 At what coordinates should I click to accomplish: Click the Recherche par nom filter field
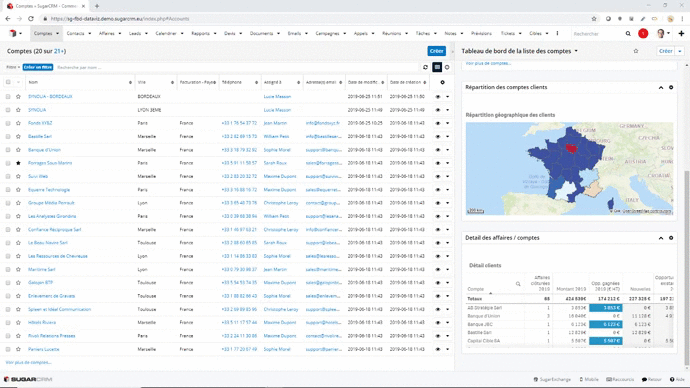(x=238, y=67)
